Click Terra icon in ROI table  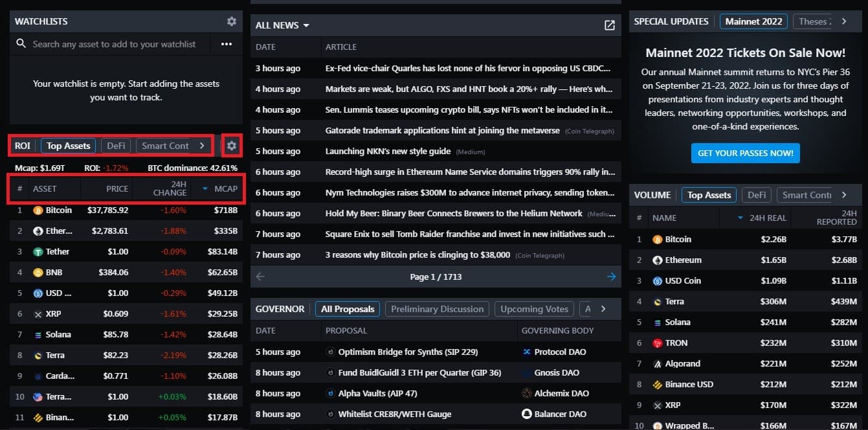tap(38, 356)
